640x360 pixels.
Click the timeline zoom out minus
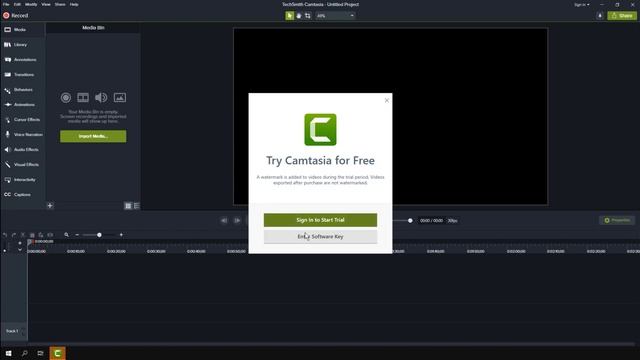pos(77,235)
